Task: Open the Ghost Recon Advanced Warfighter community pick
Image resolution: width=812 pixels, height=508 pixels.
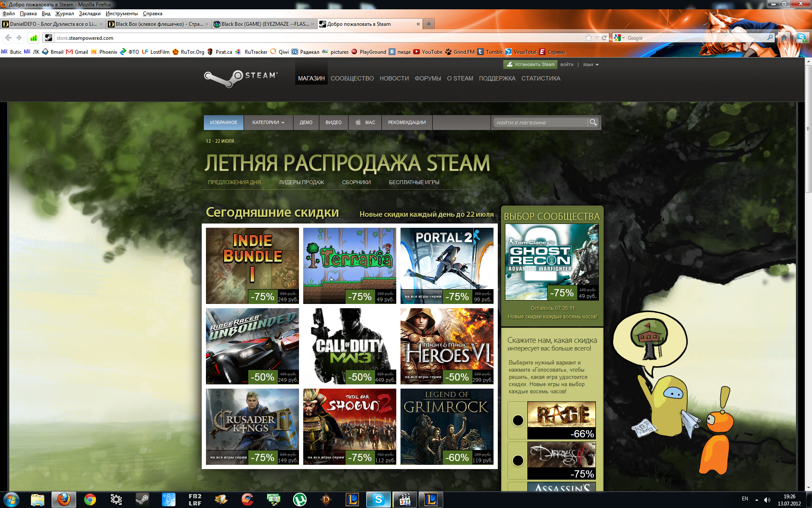Action: (552, 262)
